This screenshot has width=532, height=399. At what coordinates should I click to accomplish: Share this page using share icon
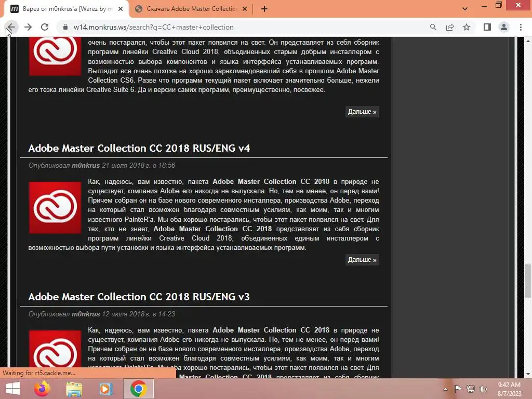pyautogui.click(x=450, y=27)
